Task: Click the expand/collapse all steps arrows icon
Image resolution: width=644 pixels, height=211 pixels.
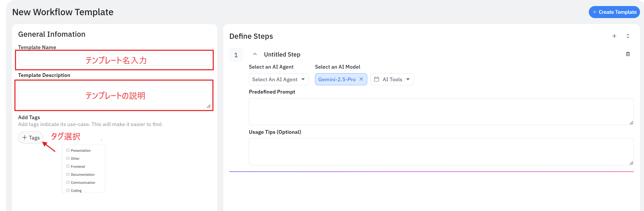Action: click(x=628, y=36)
